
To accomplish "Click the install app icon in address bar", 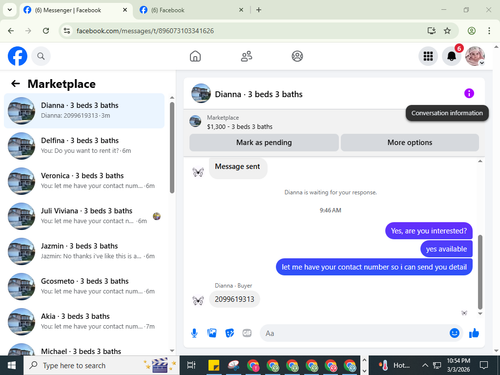I will click(x=431, y=31).
